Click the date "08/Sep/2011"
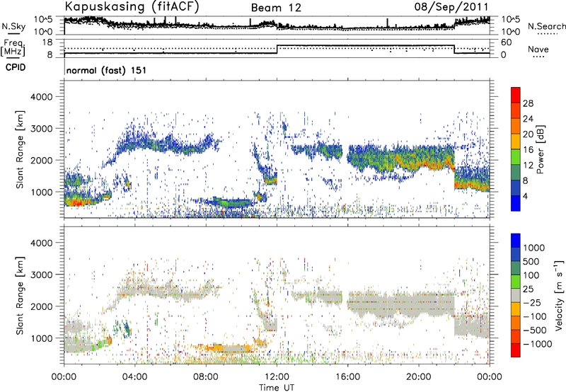566x392 pixels. [x=451, y=6]
